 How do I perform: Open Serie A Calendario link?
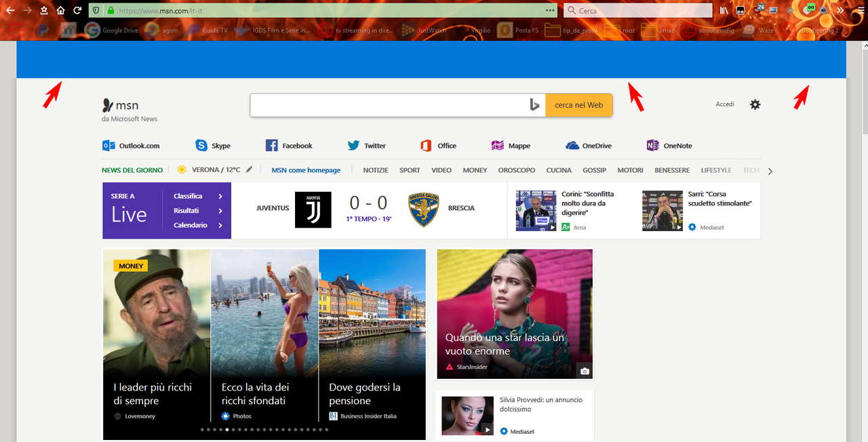[198, 225]
